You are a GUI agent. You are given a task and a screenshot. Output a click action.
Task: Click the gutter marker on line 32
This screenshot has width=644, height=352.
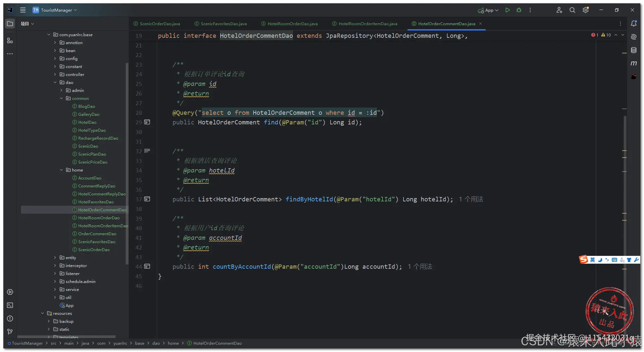(147, 151)
